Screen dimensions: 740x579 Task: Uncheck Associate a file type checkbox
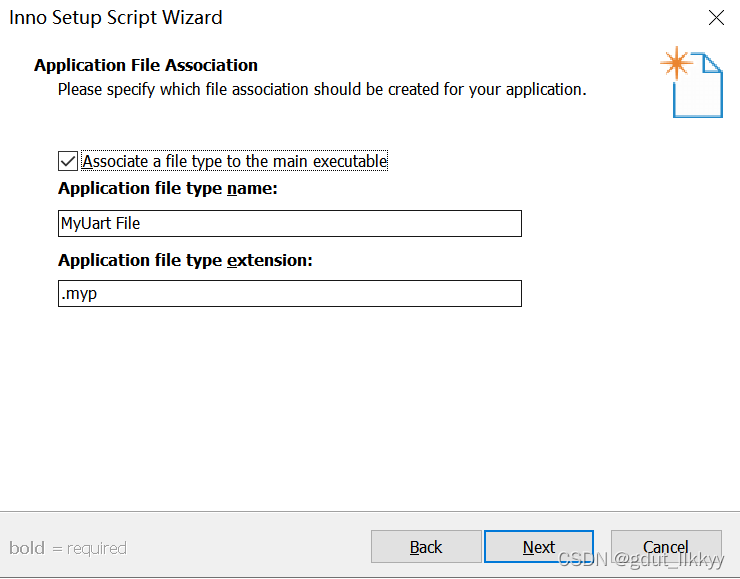pyautogui.click(x=68, y=161)
